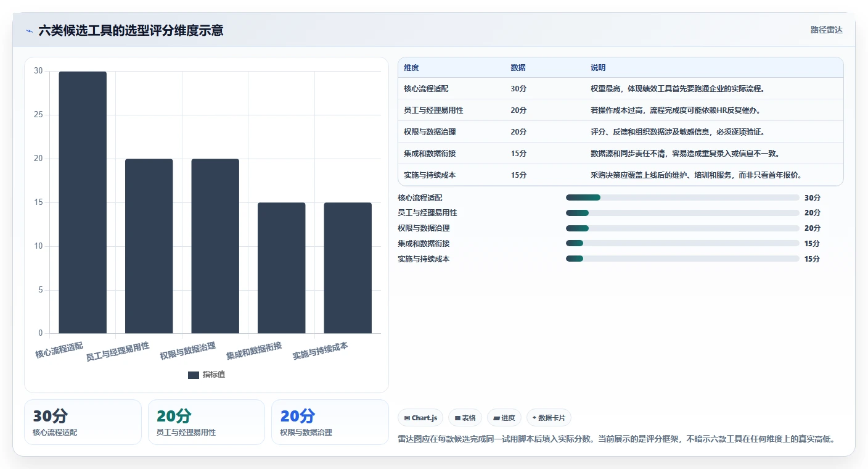Click the title 六类候选工具的选型评分维度示意
Image resolution: width=868 pixels, height=469 pixels.
(x=131, y=30)
